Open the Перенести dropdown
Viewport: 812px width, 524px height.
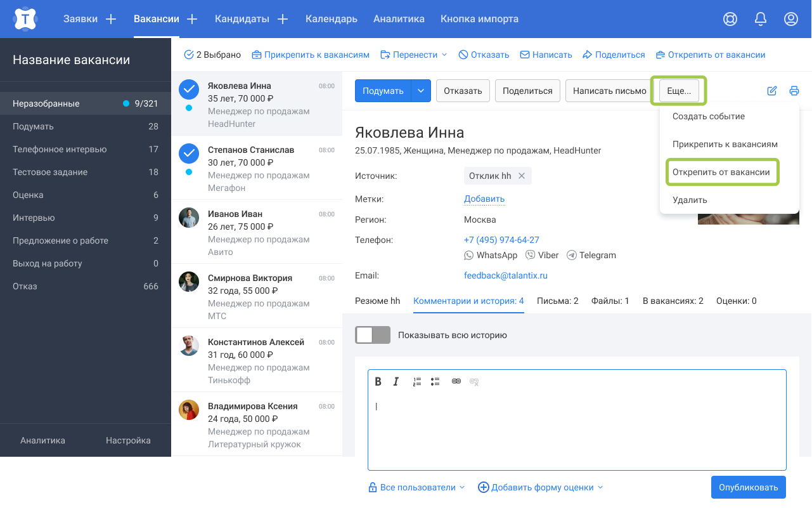413,55
